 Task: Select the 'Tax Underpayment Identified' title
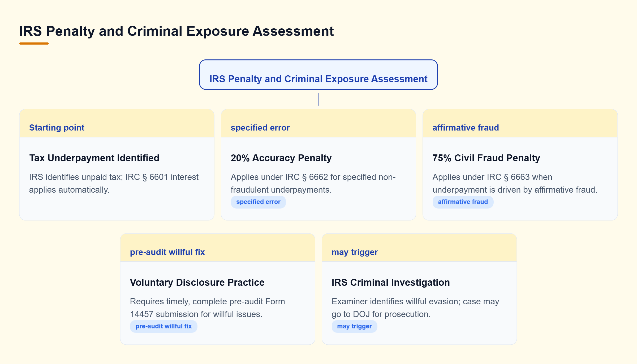(x=94, y=158)
